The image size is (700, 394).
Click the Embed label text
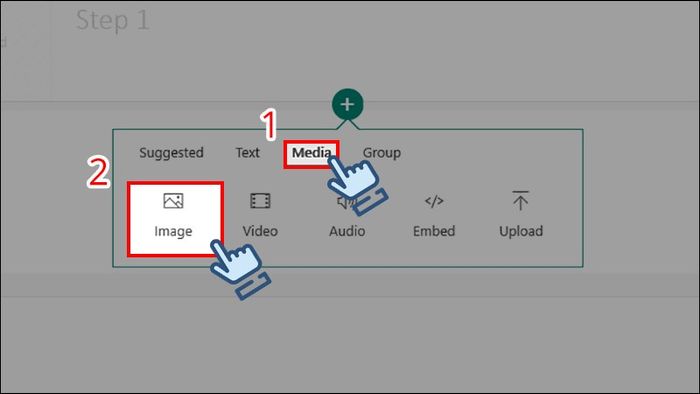point(434,231)
